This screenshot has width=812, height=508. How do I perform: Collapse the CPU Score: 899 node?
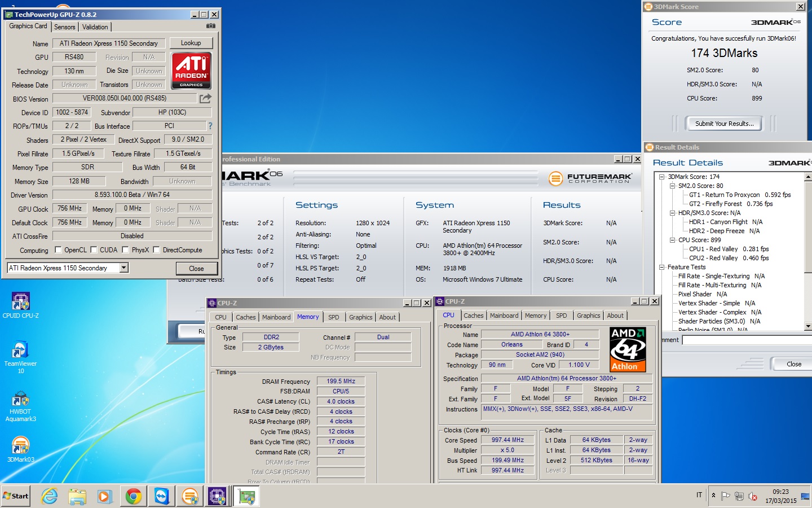pyautogui.click(x=673, y=240)
